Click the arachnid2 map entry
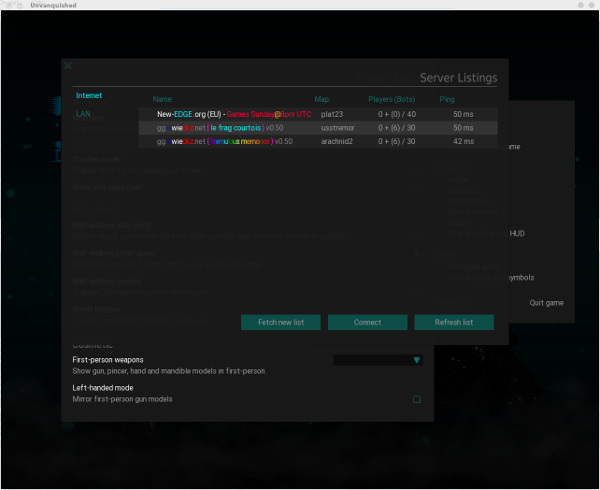The height and width of the screenshot is (490, 600). (x=337, y=142)
